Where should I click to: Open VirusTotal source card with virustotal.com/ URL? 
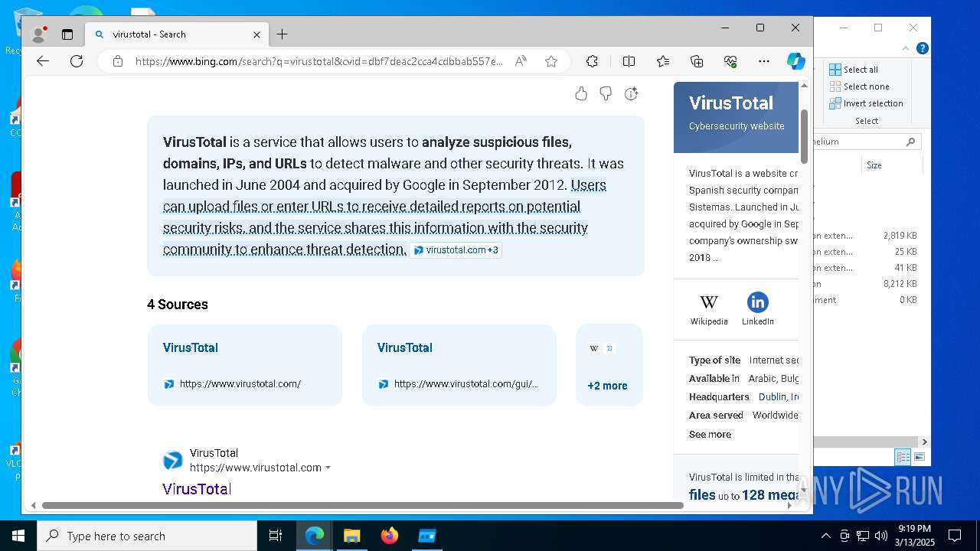(245, 365)
